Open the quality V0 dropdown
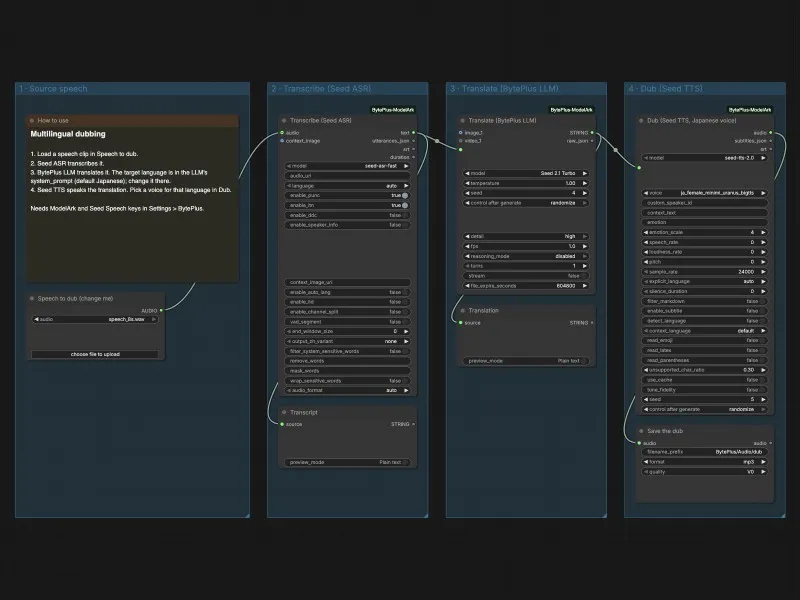800x600 pixels. coord(705,472)
